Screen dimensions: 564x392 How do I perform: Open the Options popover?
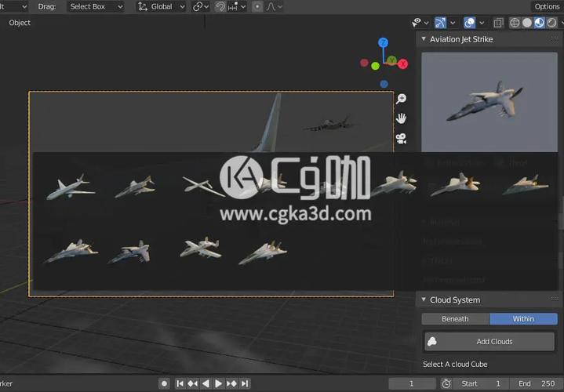pos(547,6)
